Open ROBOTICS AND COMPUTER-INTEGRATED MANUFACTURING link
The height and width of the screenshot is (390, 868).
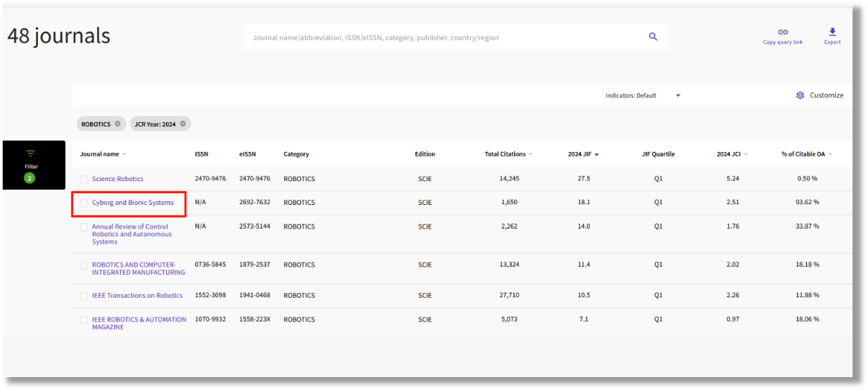coord(138,269)
